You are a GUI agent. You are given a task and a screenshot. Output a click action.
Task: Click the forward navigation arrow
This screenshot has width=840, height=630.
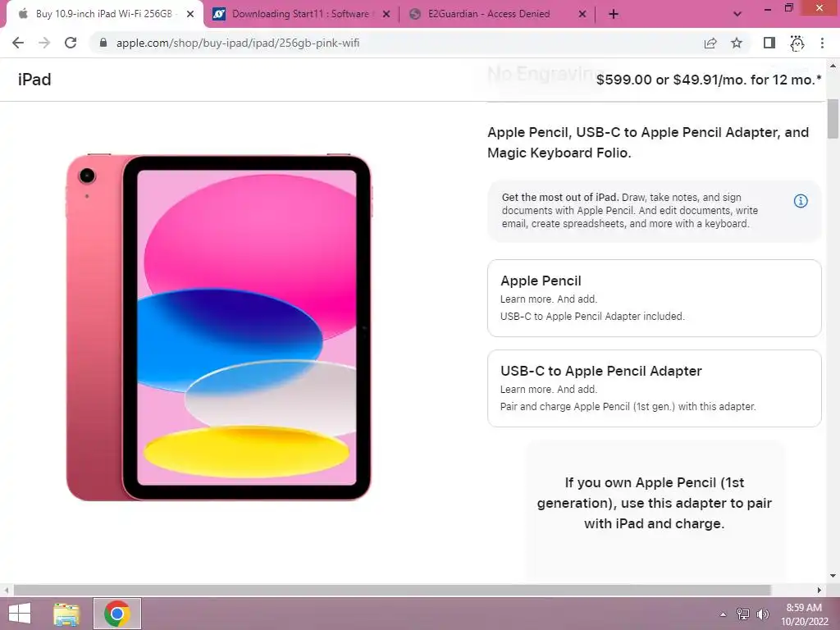[x=44, y=43]
